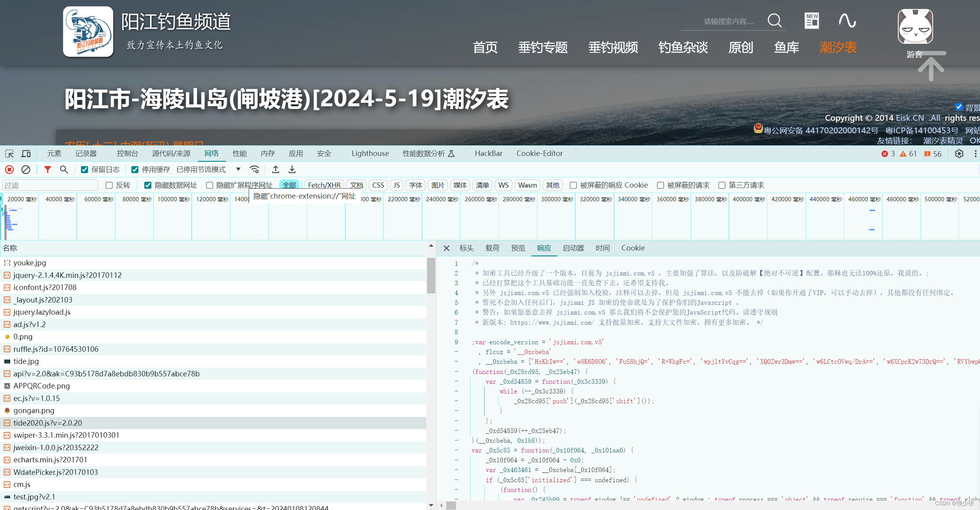Open DevTools settings gear icon

tap(959, 154)
